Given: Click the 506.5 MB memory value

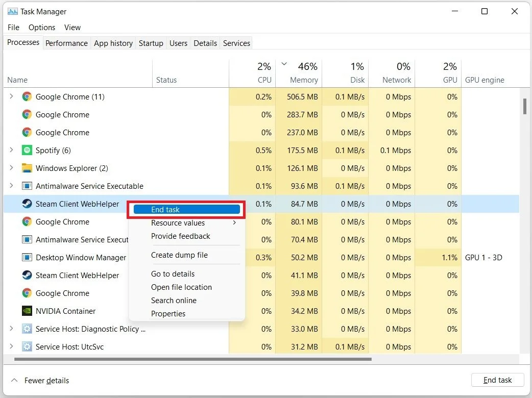Looking at the screenshot, I should (302, 96).
